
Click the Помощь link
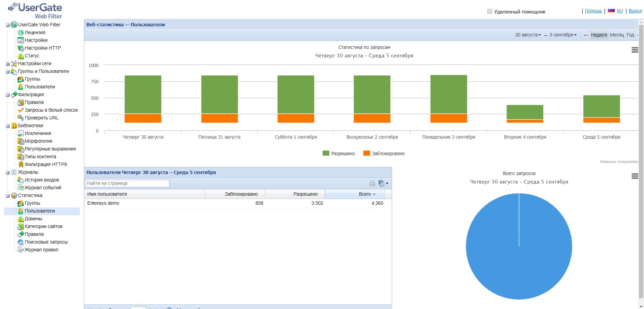(x=593, y=11)
